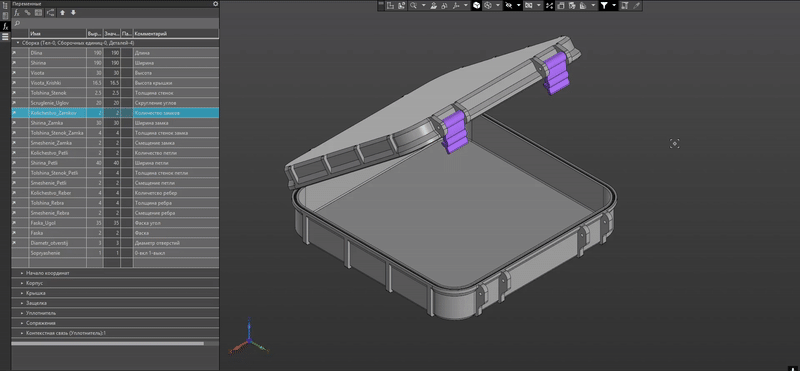Screen dimensions: 800x371
Task: Open the Variables panel settings gear
Action: coord(215,4)
